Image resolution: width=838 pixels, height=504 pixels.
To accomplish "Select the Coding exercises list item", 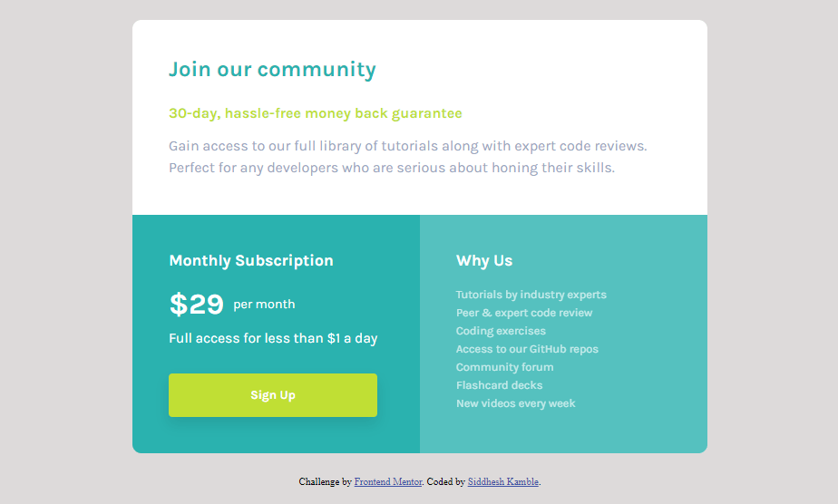I will (x=501, y=331).
